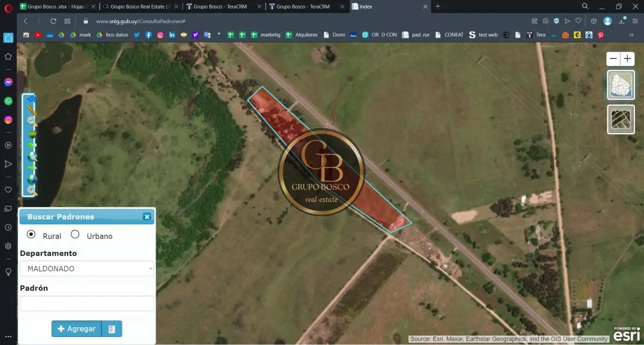Expand the bookmarks overflow chevron
The image size is (644, 345).
[632, 35]
